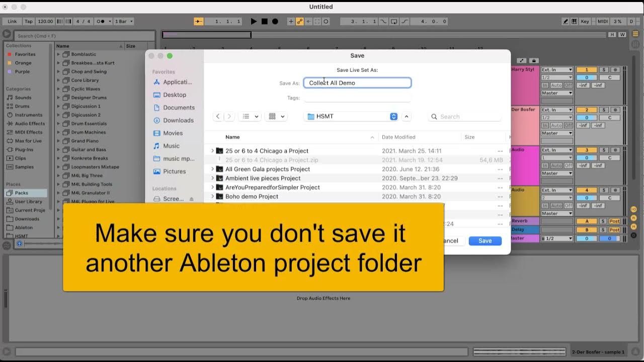Open Music in dialog sidebar
This screenshot has height=362, width=644.
pyautogui.click(x=171, y=146)
